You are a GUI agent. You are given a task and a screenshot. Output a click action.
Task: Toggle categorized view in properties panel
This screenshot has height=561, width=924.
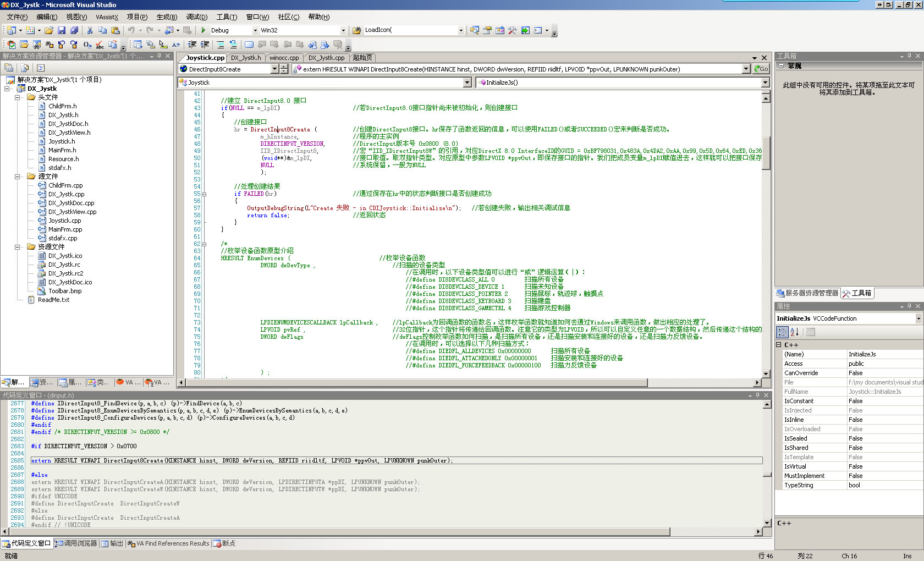pos(782,332)
